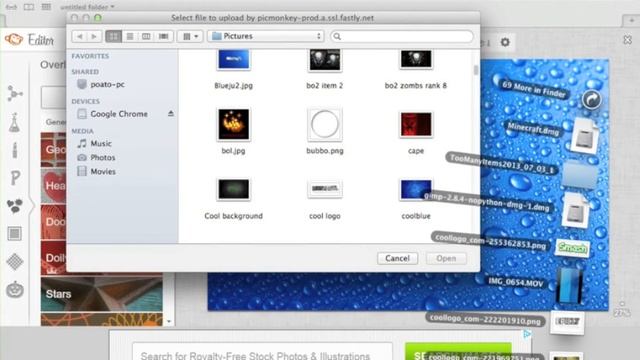Open PicMonkey settings gear icon
This screenshot has height=360, width=640.
505,42
